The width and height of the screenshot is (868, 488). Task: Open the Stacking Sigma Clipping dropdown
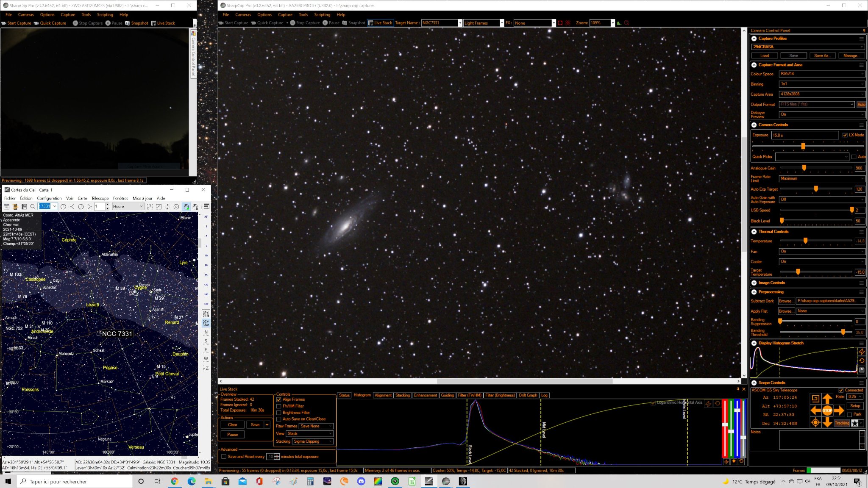(313, 441)
